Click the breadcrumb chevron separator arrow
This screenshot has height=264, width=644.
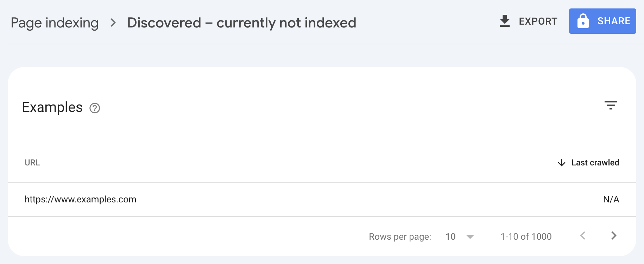[x=113, y=23]
